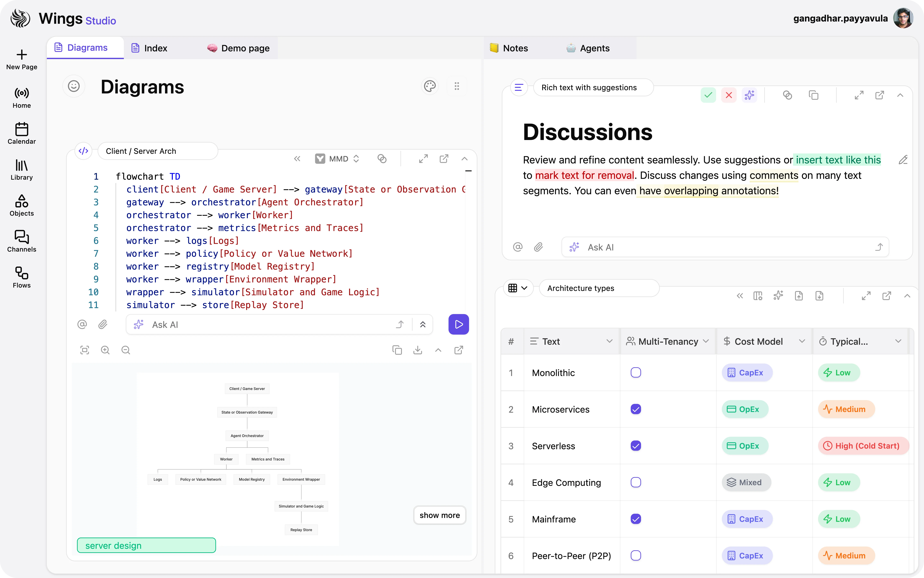The image size is (924, 578).
Task: Uncheck Multi-Tenancy for Microservices
Action: tap(636, 409)
